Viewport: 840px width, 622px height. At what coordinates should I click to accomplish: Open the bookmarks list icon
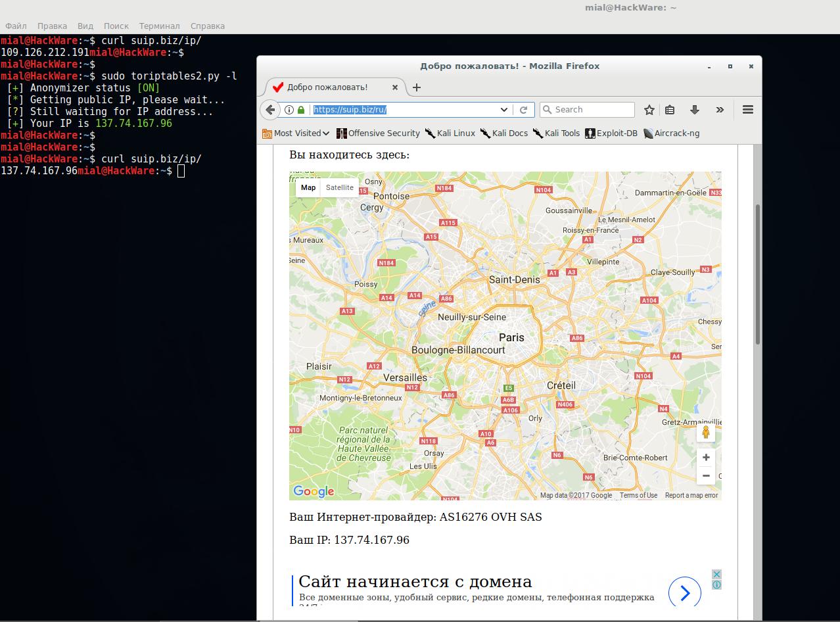(x=670, y=110)
